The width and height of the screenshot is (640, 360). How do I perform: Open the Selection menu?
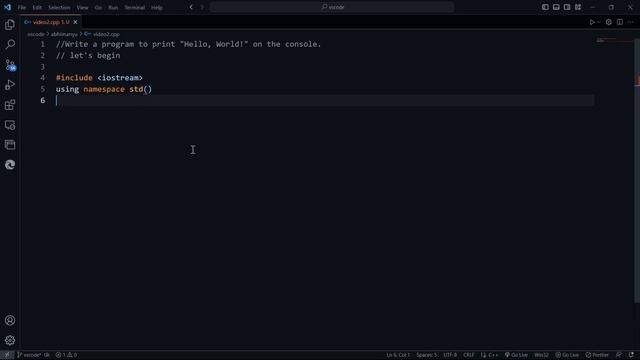pyautogui.click(x=59, y=7)
